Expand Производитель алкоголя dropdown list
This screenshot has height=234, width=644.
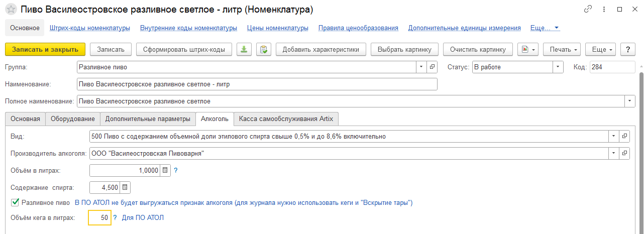click(613, 153)
